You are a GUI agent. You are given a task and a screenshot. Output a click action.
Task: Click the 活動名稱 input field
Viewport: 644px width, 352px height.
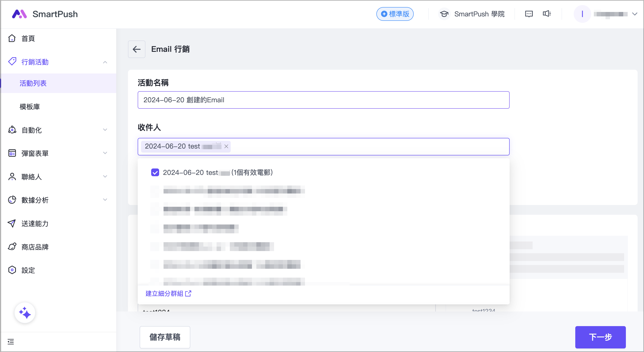(323, 100)
